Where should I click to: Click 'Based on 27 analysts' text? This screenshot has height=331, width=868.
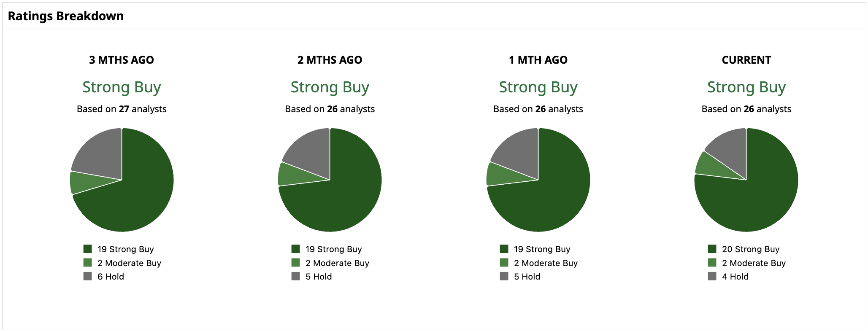point(122,109)
